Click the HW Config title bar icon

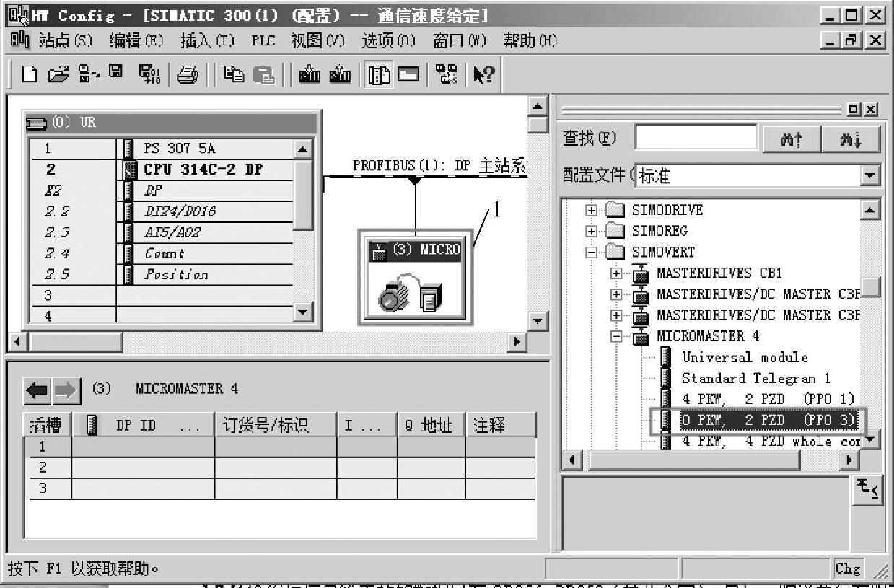click(x=18, y=15)
